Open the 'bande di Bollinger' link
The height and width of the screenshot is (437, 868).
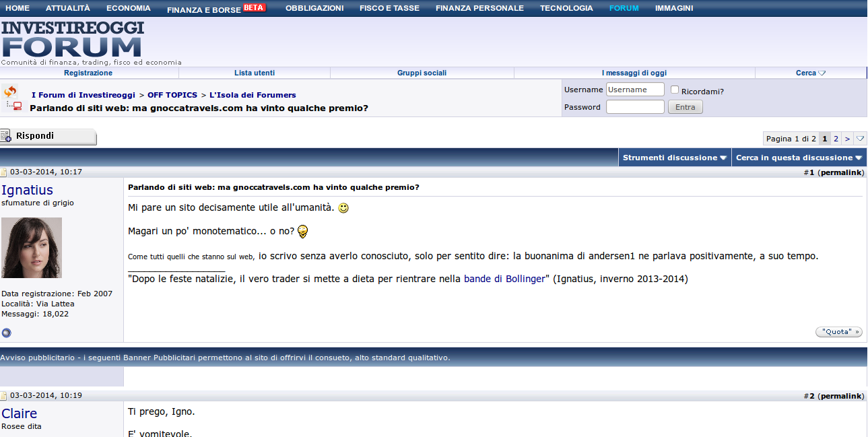[506, 279]
